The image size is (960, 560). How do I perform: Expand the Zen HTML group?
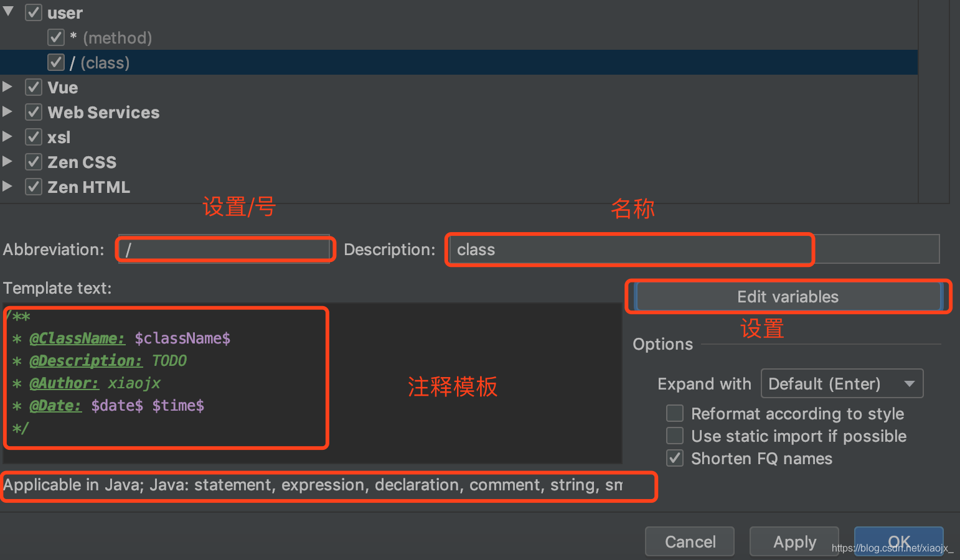[7, 186]
